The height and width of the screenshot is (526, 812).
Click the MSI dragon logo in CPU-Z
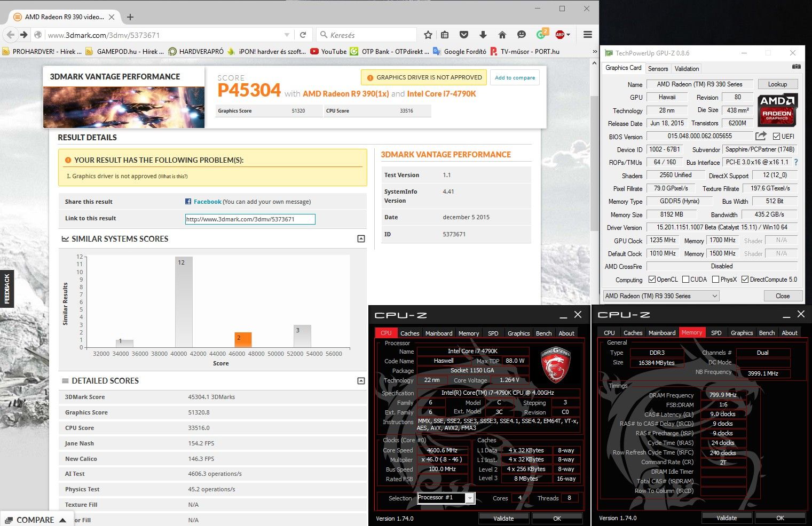click(555, 365)
